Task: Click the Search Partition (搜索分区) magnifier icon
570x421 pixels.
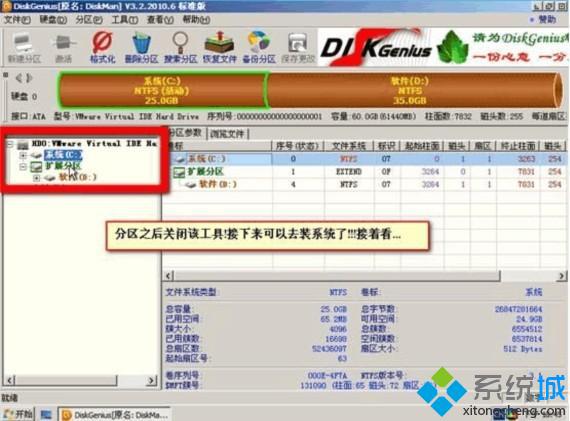Action: point(180,48)
